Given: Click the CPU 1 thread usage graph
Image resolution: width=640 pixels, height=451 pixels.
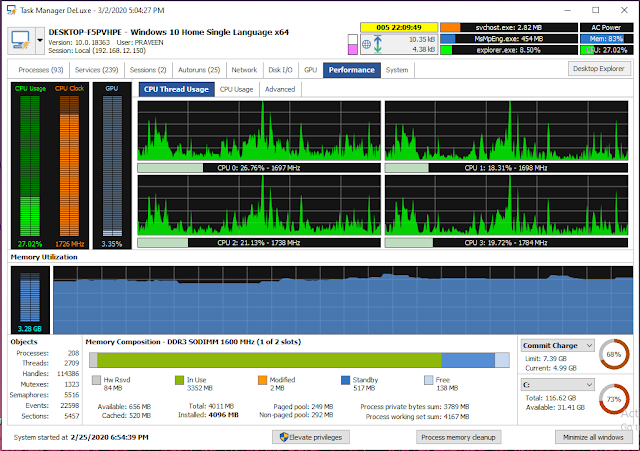Looking at the screenshot, I should click(506, 131).
